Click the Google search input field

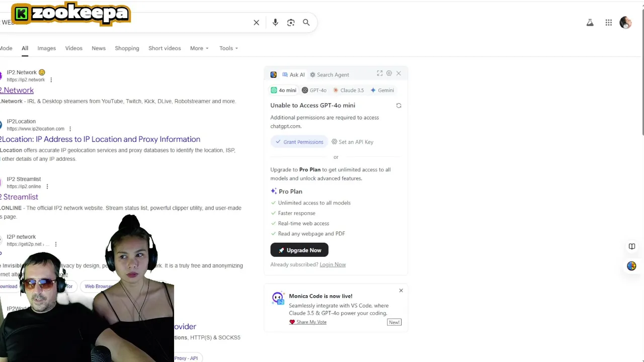pyautogui.click(x=126, y=22)
